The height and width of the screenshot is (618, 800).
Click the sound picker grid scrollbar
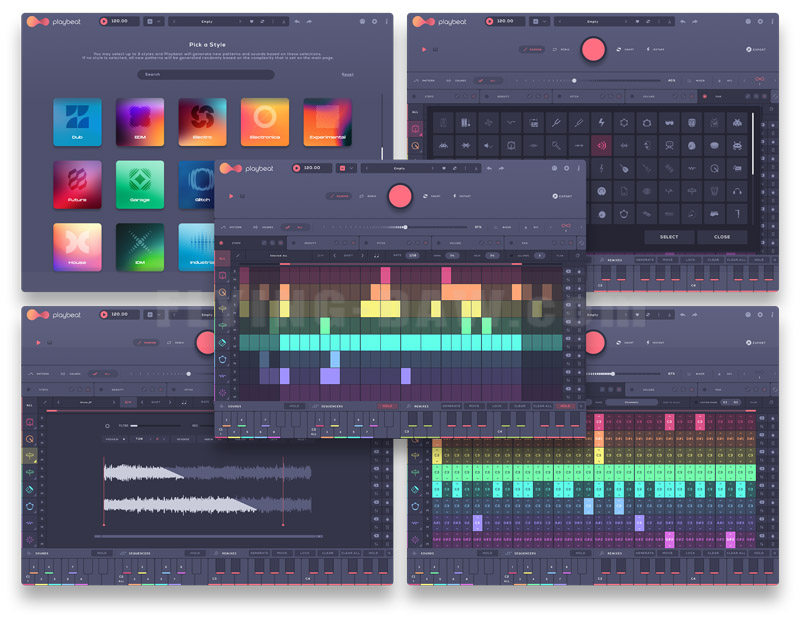[x=753, y=145]
